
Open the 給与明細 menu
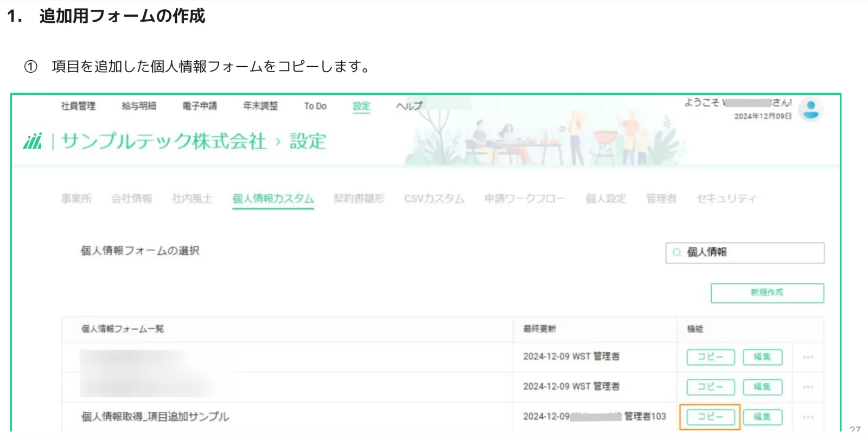(139, 106)
